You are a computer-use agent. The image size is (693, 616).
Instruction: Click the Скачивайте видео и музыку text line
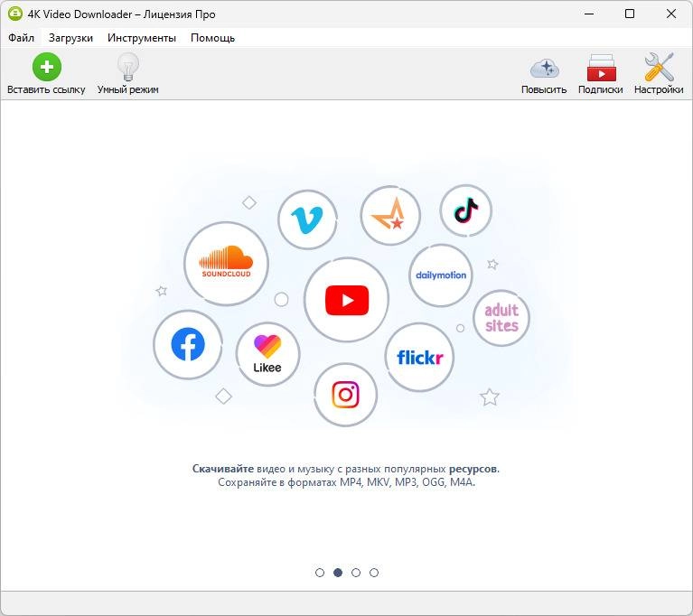(x=346, y=469)
